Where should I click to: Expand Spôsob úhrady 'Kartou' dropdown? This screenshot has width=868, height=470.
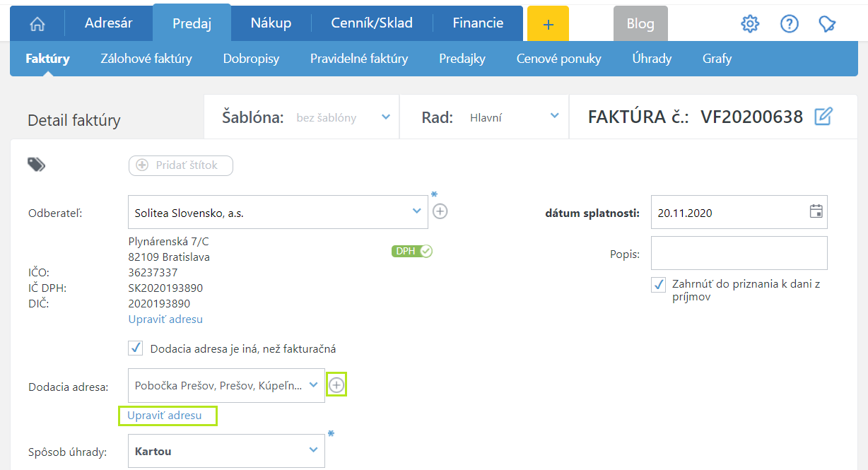[x=313, y=450]
